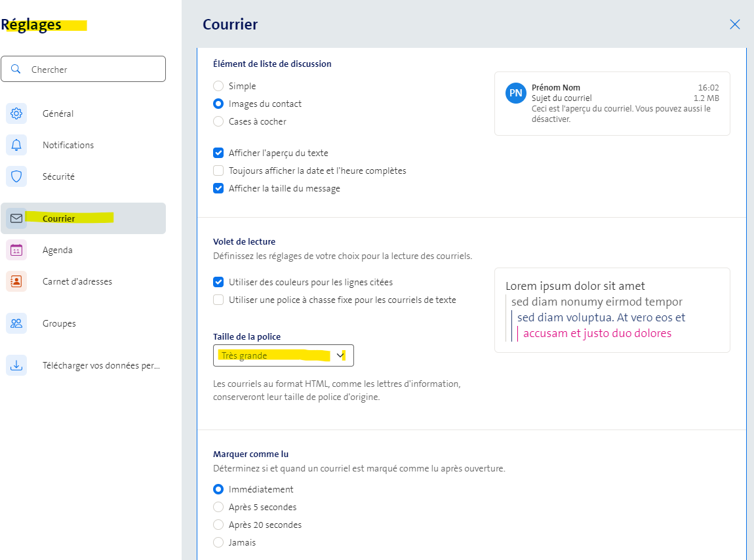The image size is (754, 560).
Task: Click the Sécurité shield icon
Action: point(16,176)
